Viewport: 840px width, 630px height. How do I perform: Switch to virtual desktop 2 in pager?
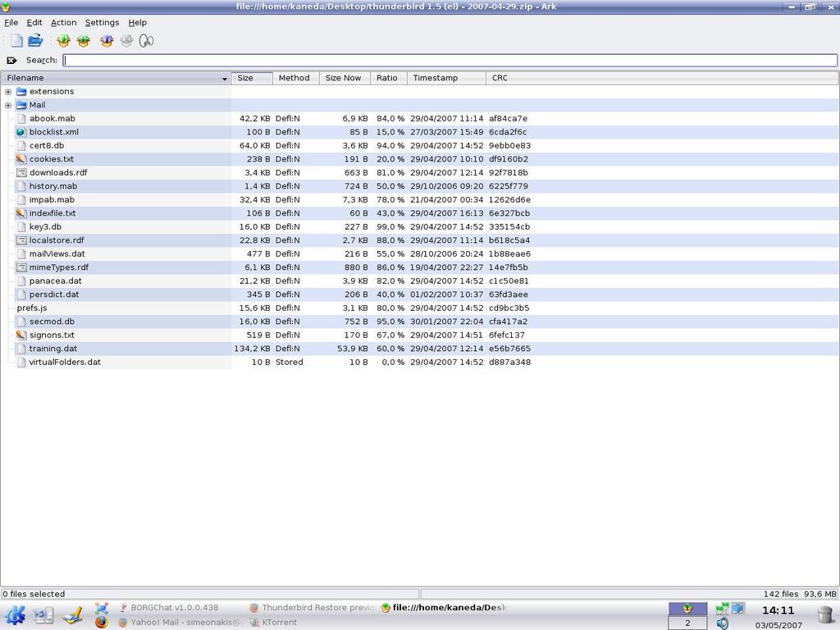pyautogui.click(x=687, y=623)
